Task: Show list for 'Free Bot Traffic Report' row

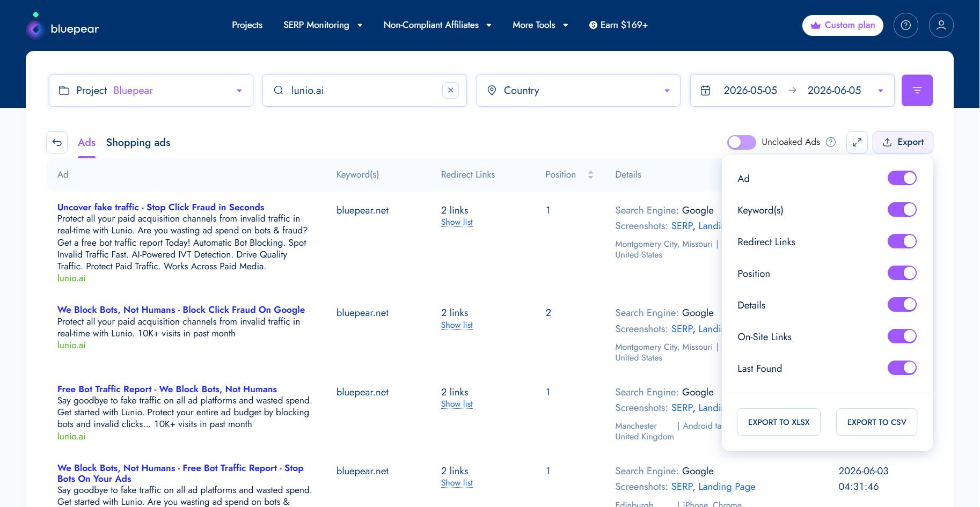Action: [457, 404]
